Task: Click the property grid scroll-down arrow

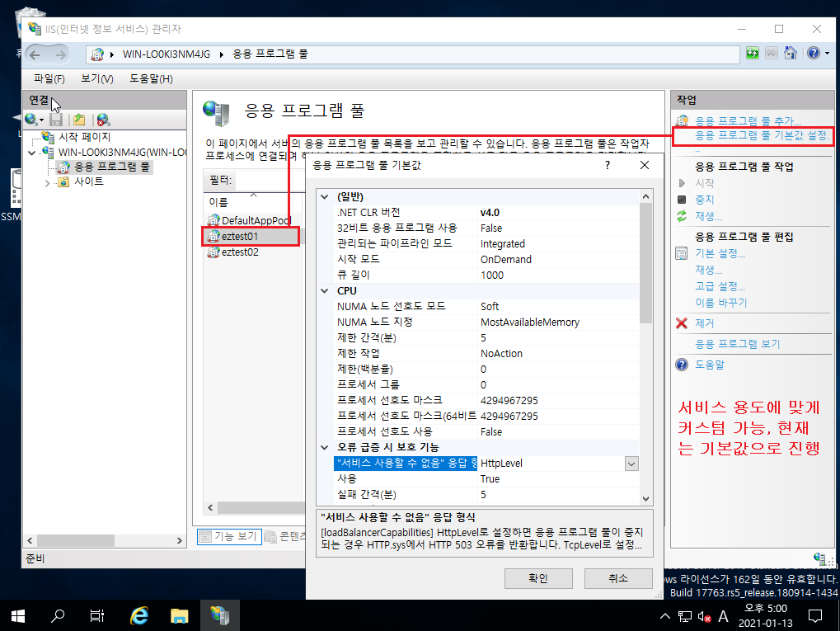Action: click(x=646, y=498)
